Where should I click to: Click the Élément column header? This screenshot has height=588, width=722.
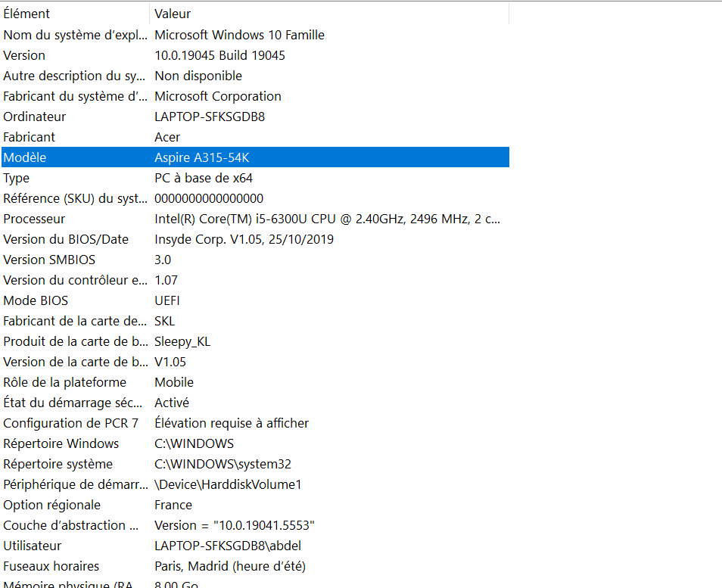point(26,14)
